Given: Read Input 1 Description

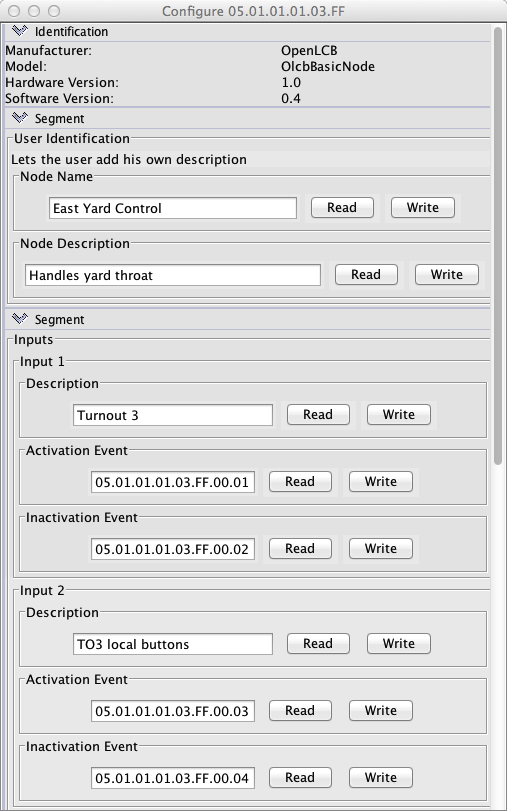Looking at the screenshot, I should [x=318, y=415].
